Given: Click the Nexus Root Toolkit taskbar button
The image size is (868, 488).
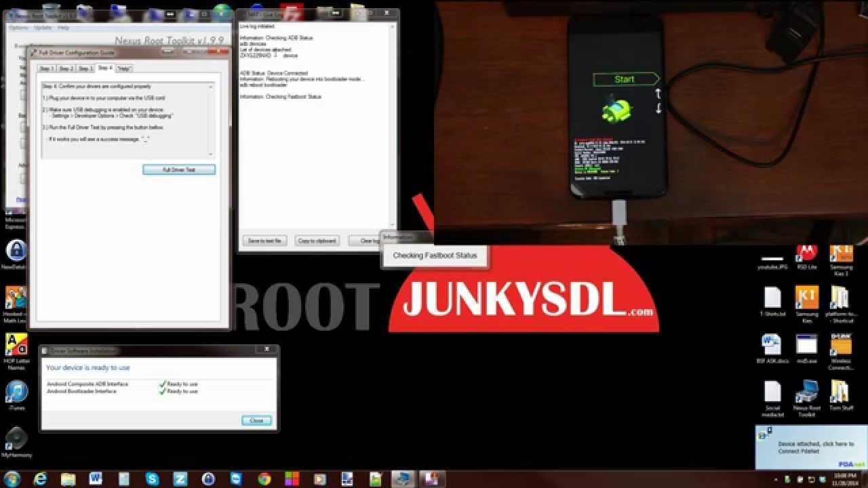Looking at the screenshot, I should [403, 479].
